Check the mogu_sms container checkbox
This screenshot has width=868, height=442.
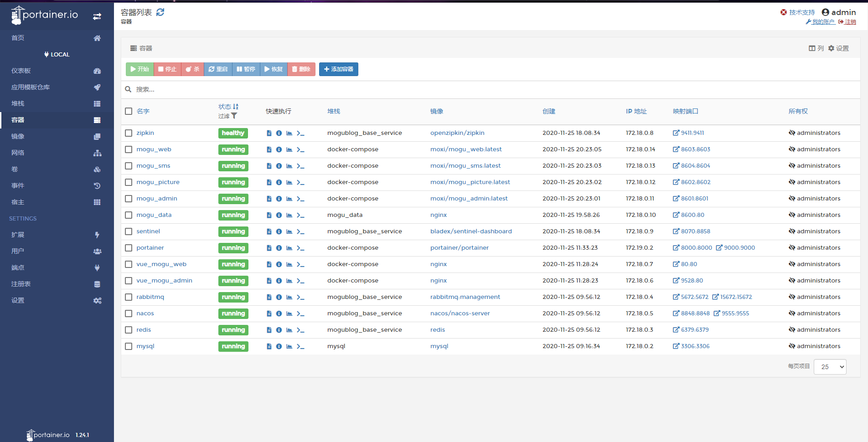[129, 166]
